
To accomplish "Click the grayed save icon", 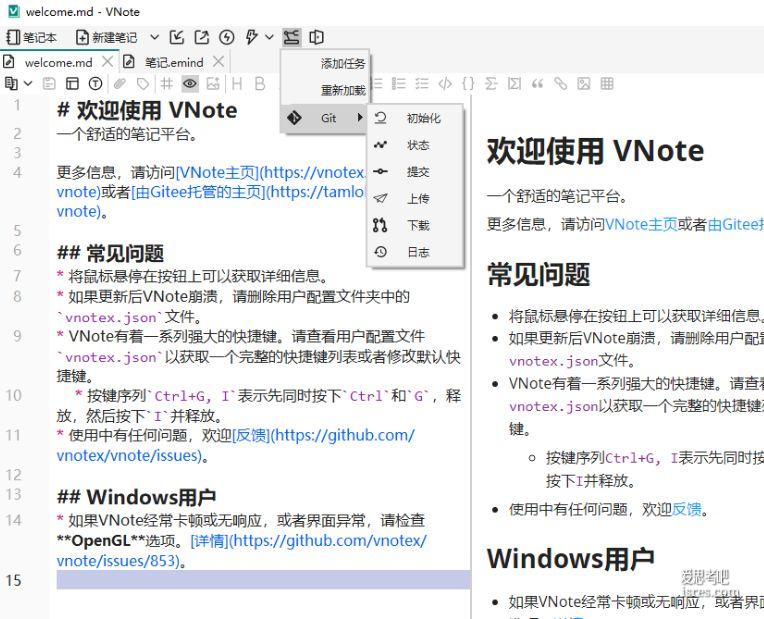I will (x=49, y=84).
